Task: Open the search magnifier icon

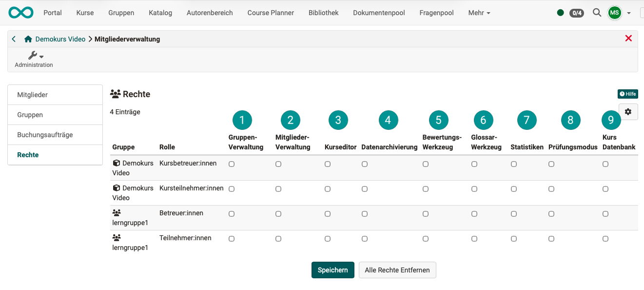Action: point(597,12)
